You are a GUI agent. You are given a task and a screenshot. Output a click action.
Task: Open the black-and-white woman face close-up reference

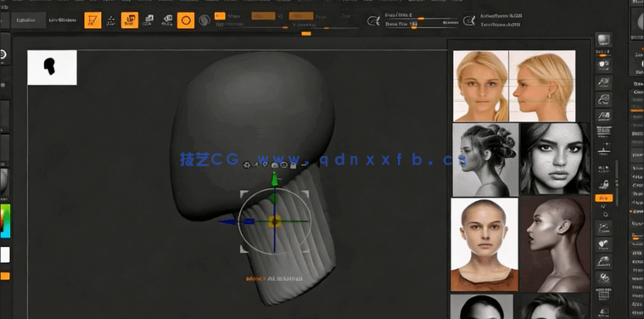(555, 159)
